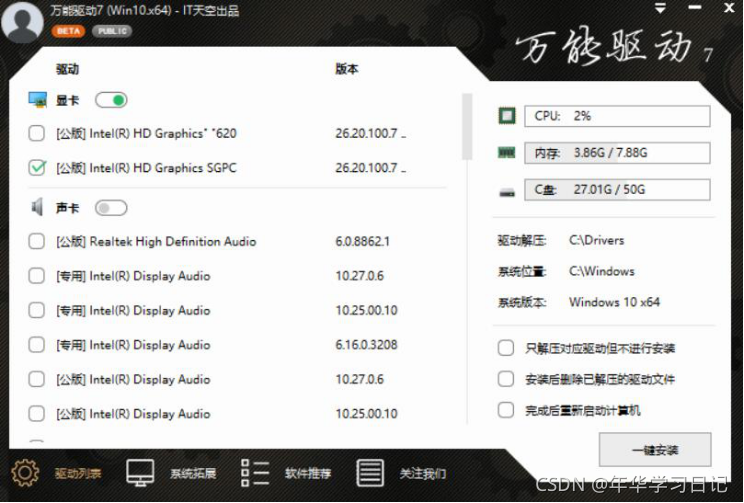The image size is (744, 503).
Task: Click the 内存 memory module icon
Action: click(x=507, y=153)
